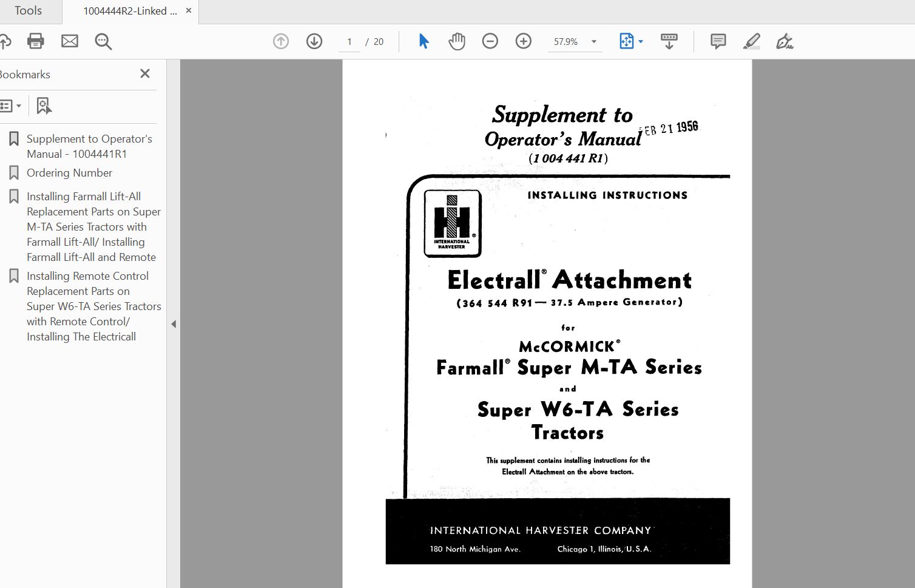Click bookmark icon beside Ordering Number

(14, 173)
